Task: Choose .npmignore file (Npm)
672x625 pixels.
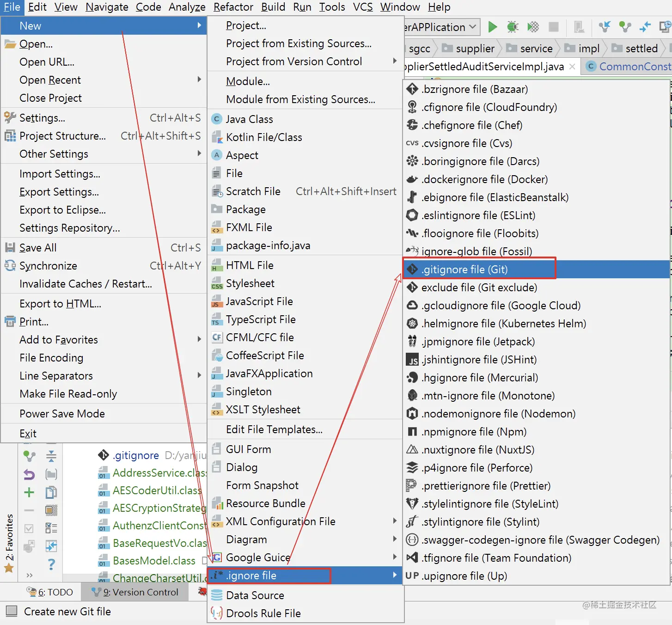Action: [537, 432]
